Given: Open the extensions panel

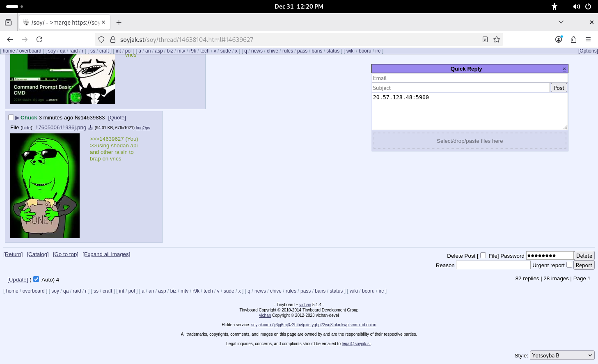Looking at the screenshot, I should (x=573, y=39).
